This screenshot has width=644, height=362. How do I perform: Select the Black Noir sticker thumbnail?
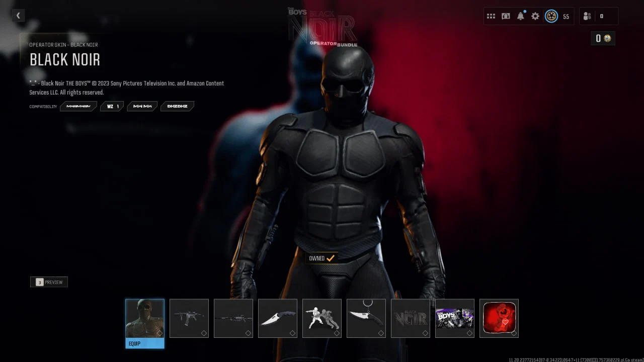(411, 318)
